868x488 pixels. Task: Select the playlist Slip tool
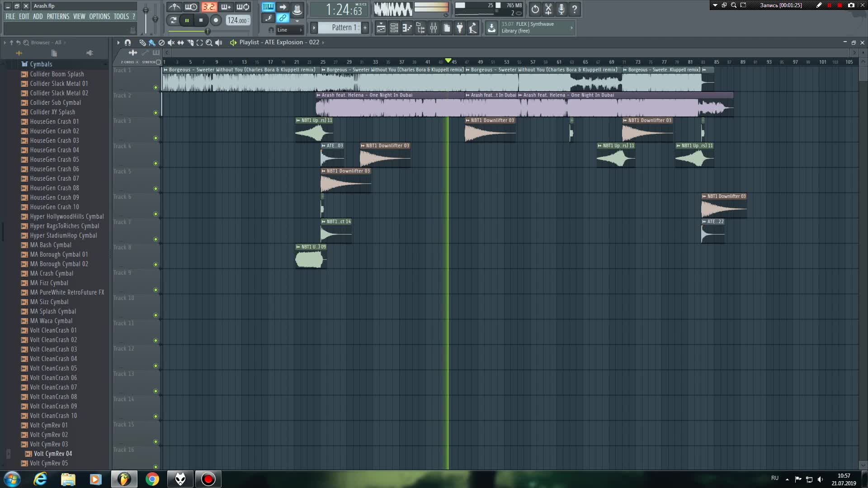[x=180, y=42]
